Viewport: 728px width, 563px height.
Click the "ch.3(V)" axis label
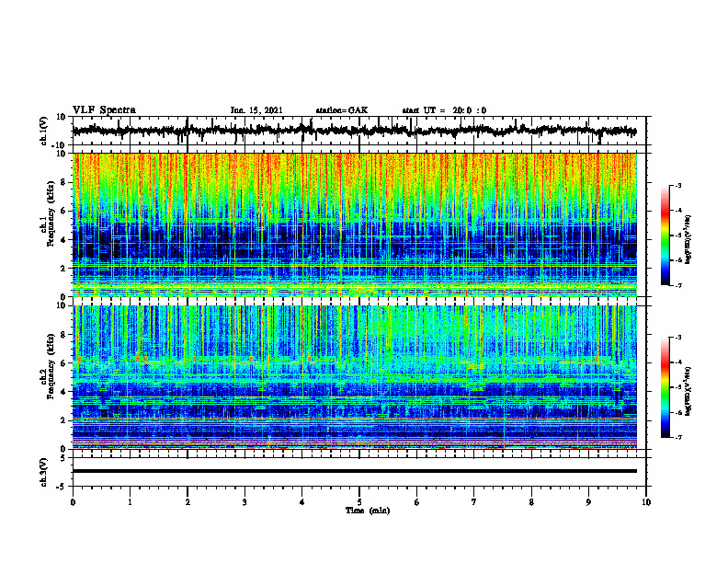(44, 472)
